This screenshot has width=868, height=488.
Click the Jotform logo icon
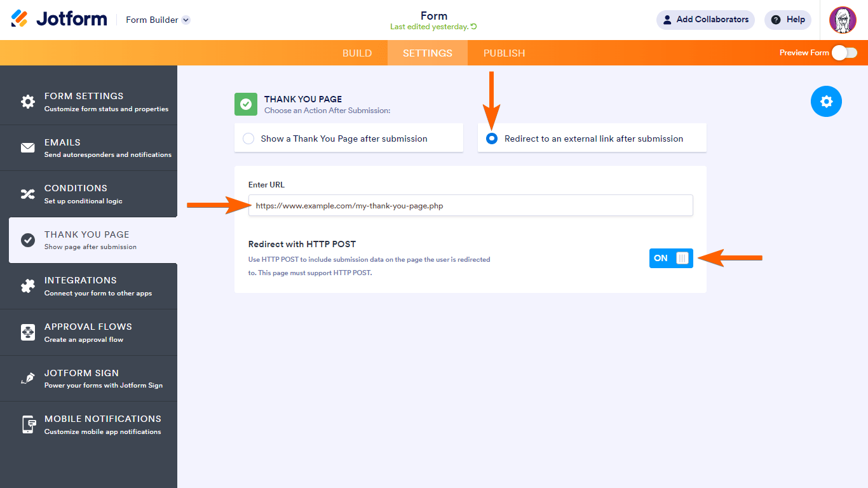[20, 19]
